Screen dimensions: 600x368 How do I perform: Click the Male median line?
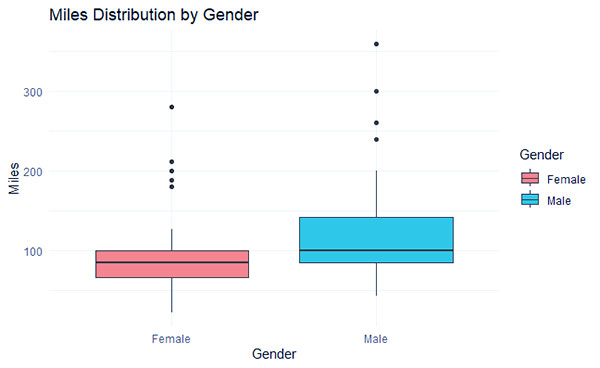click(x=377, y=250)
